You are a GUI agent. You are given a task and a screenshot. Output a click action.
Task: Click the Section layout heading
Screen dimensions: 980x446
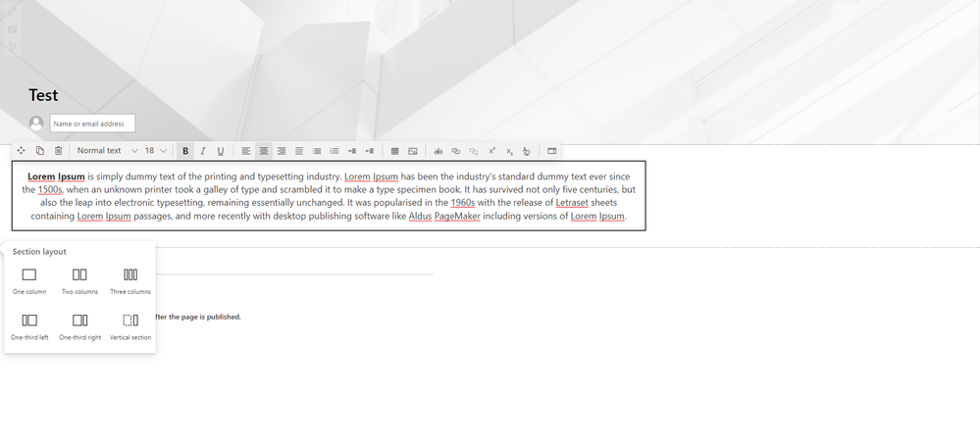39,252
